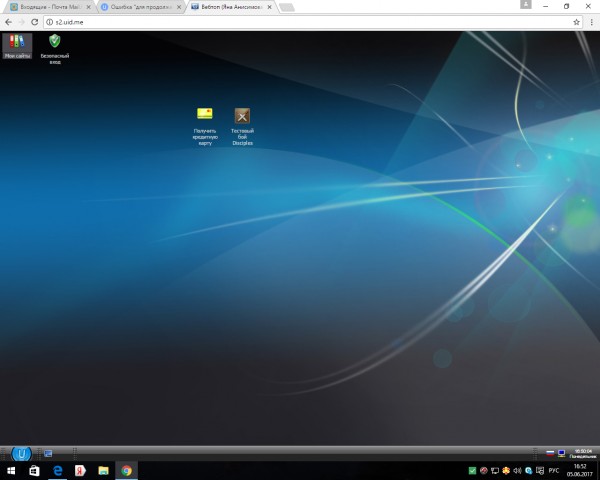This screenshot has width=600, height=480.
Task: Click the tray icon right of Skype
Action: (540, 470)
